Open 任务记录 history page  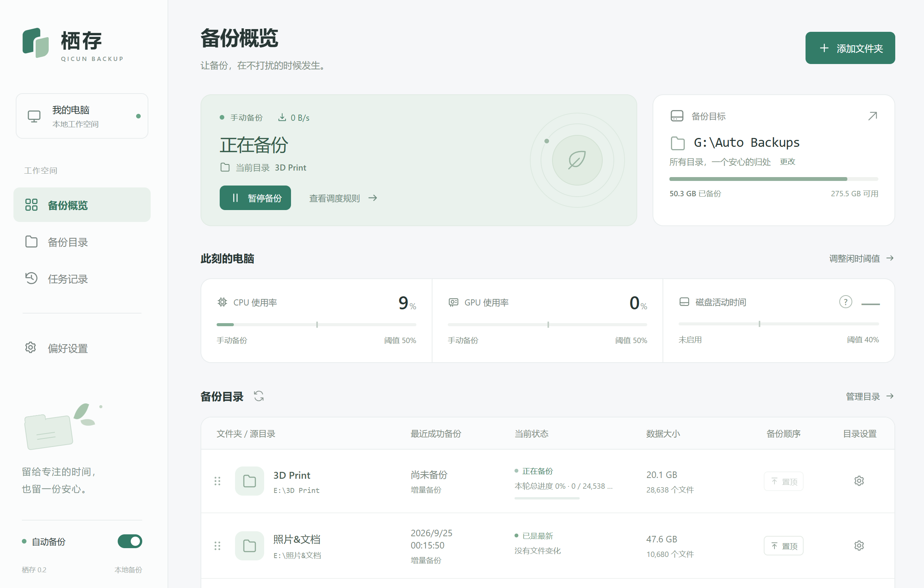coord(82,279)
